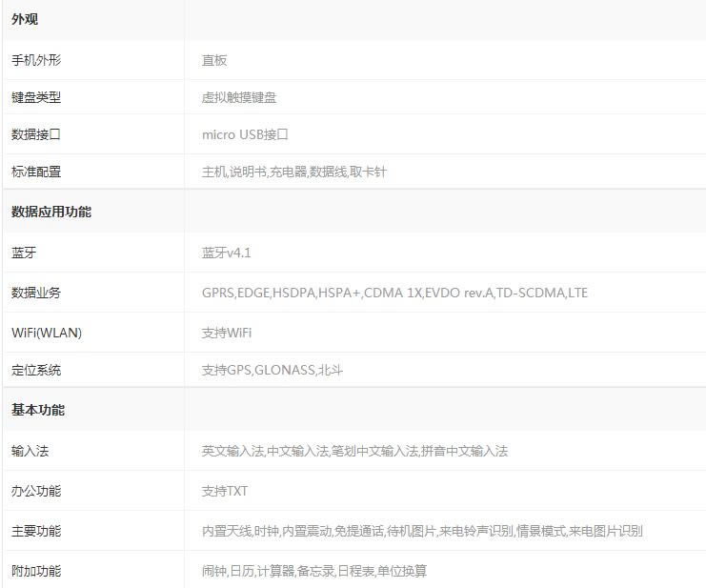This screenshot has width=706, height=588.
Task: Click the 支持GPS,GLONASS,北斗 value
Action: (272, 370)
